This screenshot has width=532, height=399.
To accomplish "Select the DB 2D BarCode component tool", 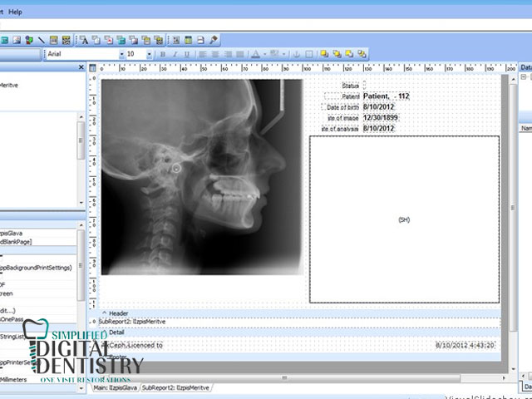I will (159, 41).
